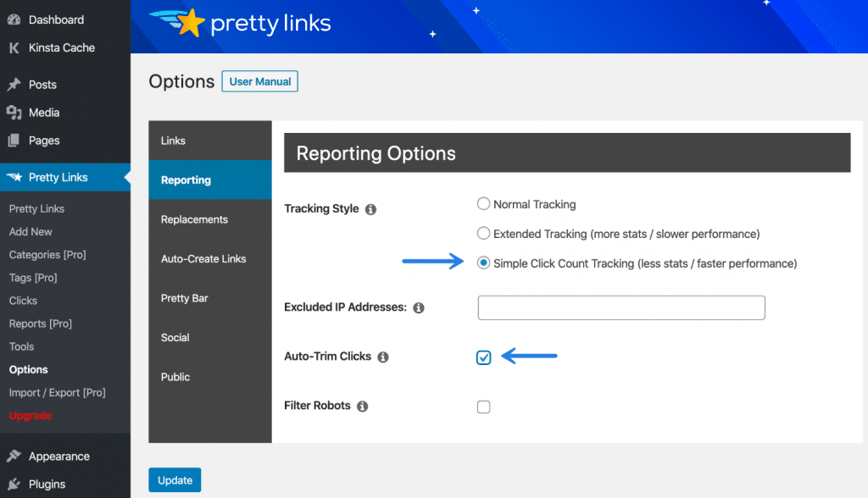Click the Excluded IP Addresses label
This screenshot has height=498, width=868.
click(346, 307)
